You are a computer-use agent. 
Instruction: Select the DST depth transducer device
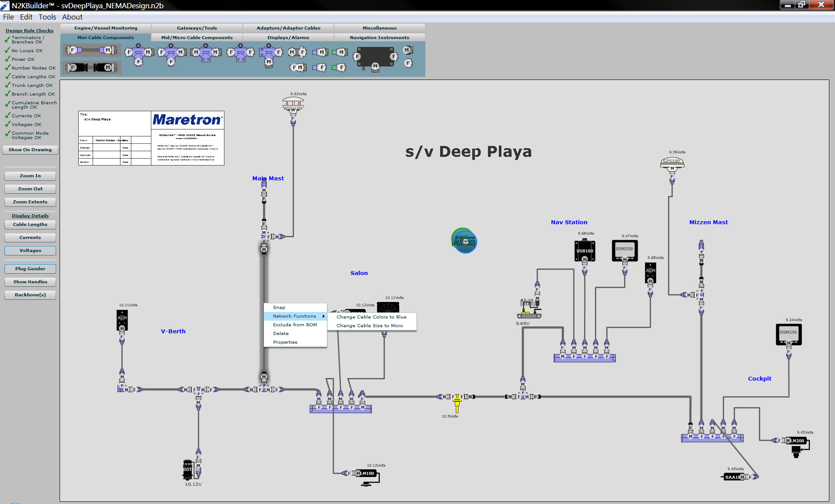pyautogui.click(x=188, y=470)
